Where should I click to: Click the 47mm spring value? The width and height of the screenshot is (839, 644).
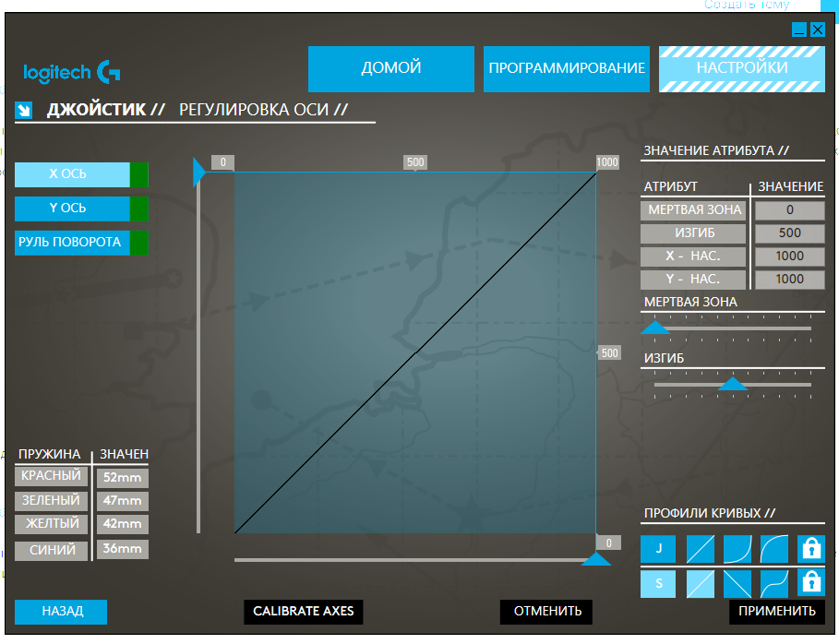click(123, 501)
